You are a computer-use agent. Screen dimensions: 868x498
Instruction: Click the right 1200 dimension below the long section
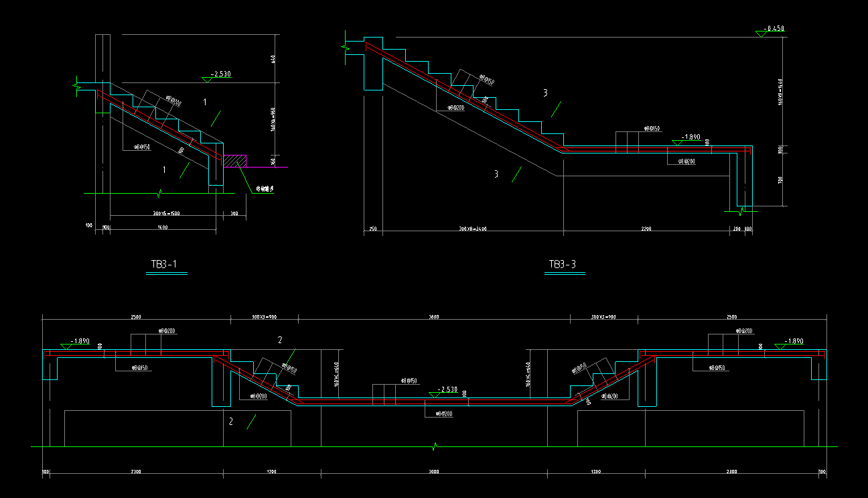(x=596, y=472)
